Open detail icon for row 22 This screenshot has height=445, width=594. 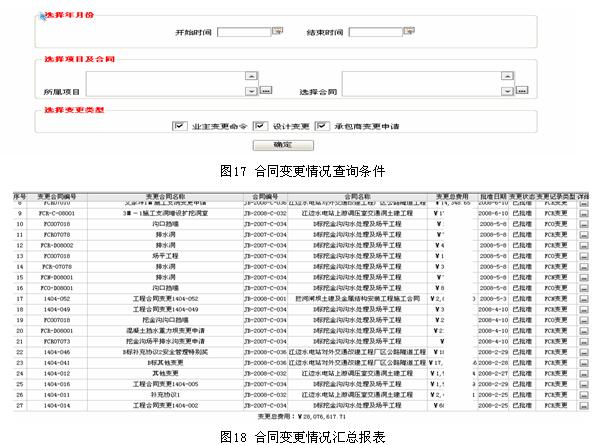coord(584,352)
